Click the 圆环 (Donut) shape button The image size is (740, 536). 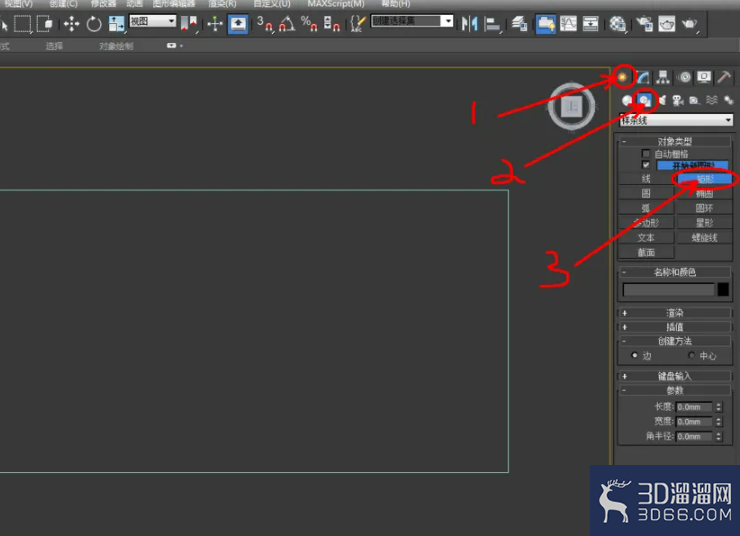coord(704,208)
